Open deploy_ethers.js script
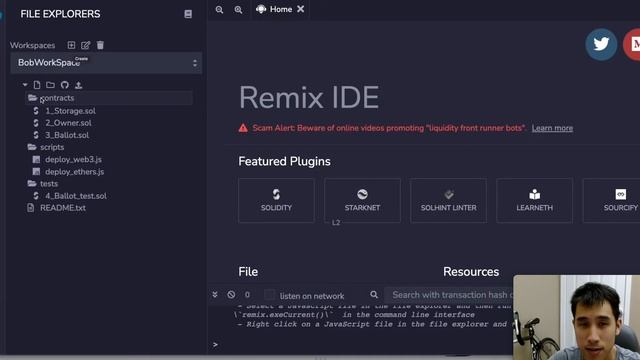 (74, 171)
